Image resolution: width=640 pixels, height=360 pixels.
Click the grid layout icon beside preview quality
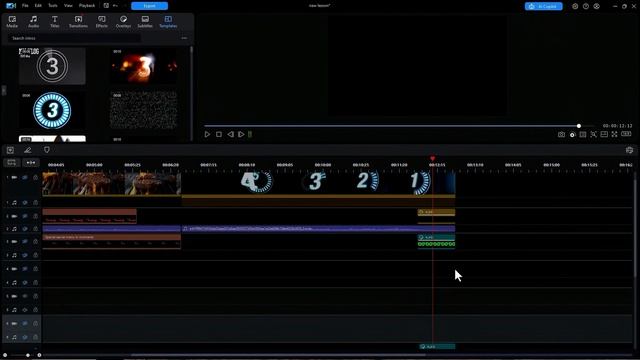[583, 134]
